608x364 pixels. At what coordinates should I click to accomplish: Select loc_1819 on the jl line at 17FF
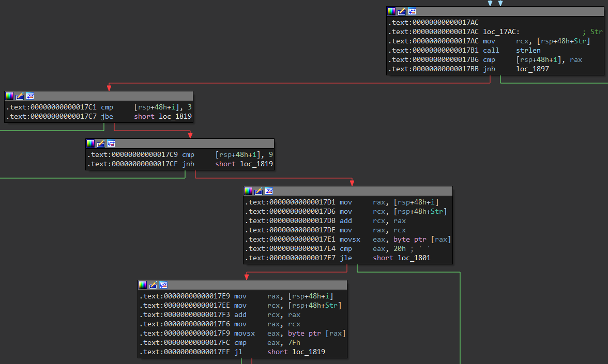309,352
